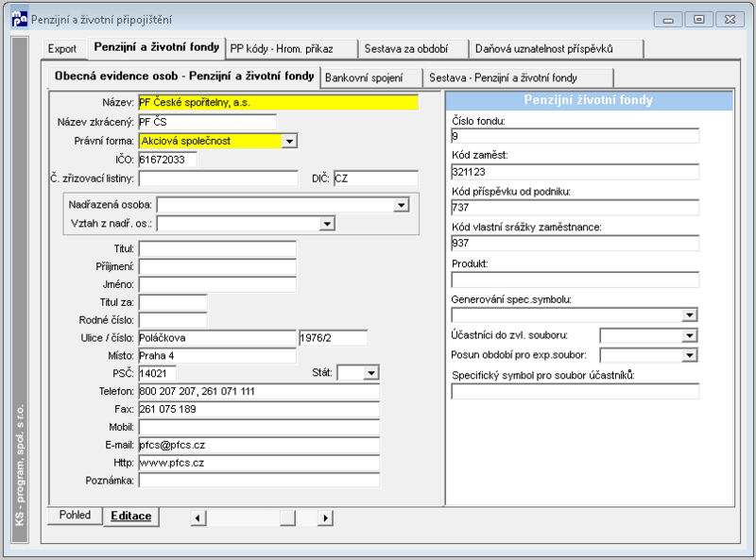The image size is (756, 560).
Task: Click the application icon in the title bar
Action: tap(19, 19)
